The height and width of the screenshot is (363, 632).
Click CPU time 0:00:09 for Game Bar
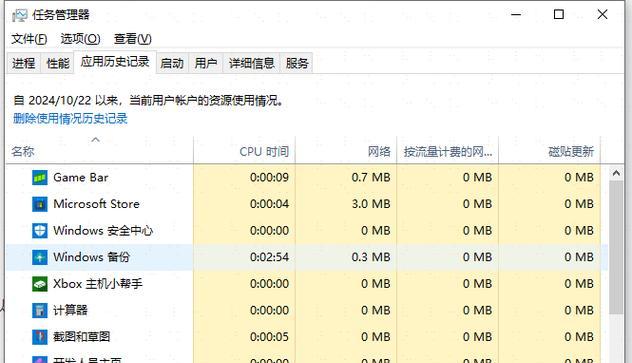[269, 178]
